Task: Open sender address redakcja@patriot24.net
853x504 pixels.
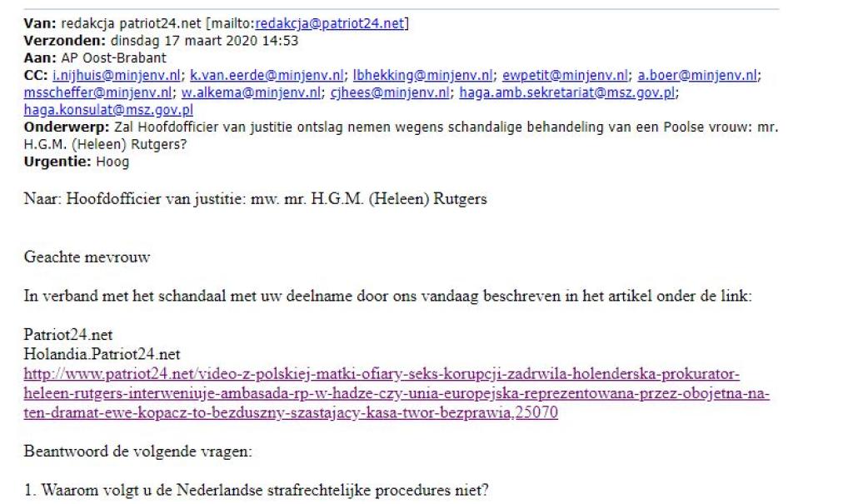Action: tap(330, 23)
